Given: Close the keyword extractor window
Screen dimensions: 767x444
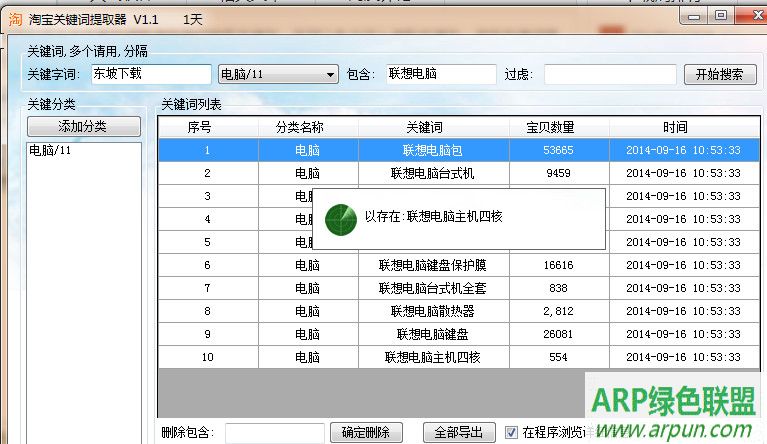Looking at the screenshot, I should click(753, 16).
